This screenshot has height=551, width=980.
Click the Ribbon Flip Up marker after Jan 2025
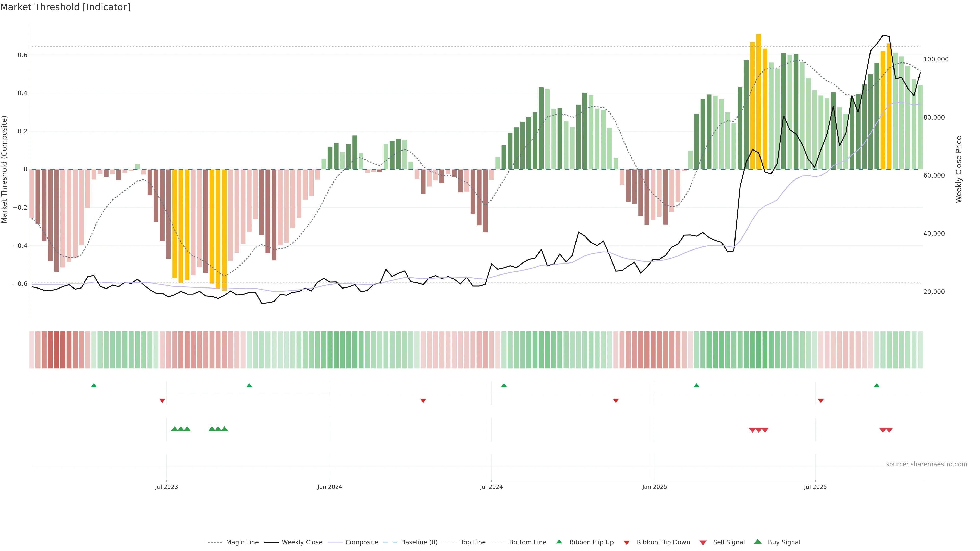tap(696, 386)
